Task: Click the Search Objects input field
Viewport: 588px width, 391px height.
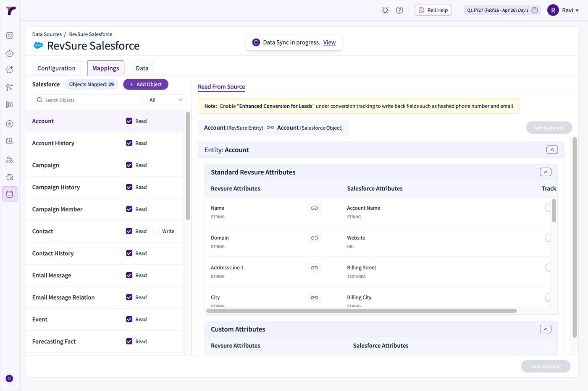Action: point(88,100)
